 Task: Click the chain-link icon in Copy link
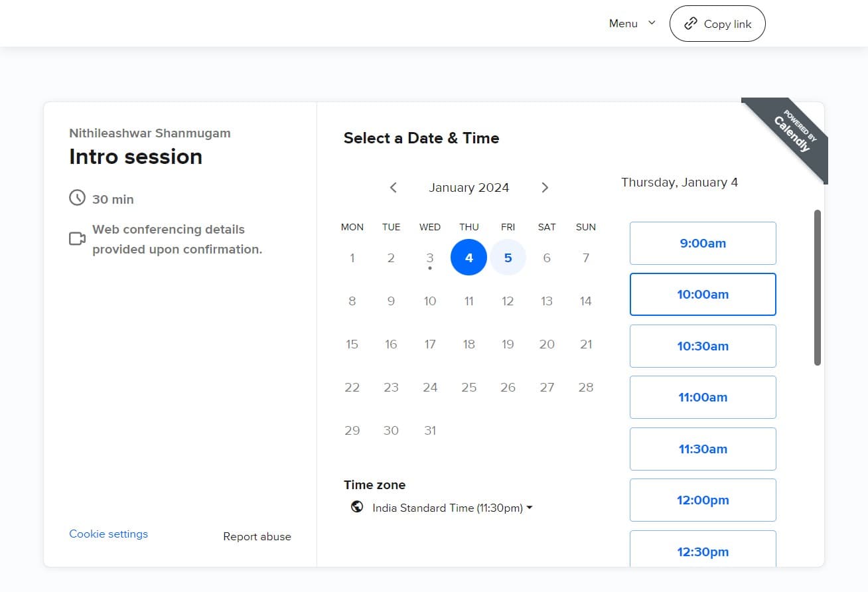691,24
